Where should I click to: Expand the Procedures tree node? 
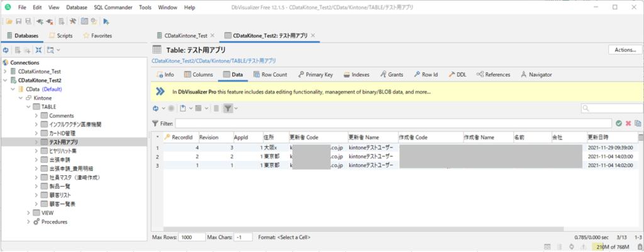tap(28, 222)
